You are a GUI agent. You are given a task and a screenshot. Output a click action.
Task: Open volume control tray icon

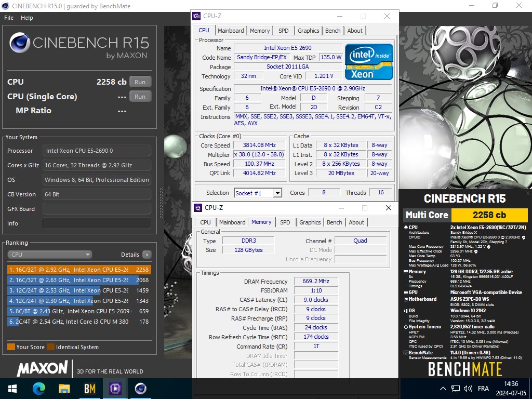tap(468, 389)
